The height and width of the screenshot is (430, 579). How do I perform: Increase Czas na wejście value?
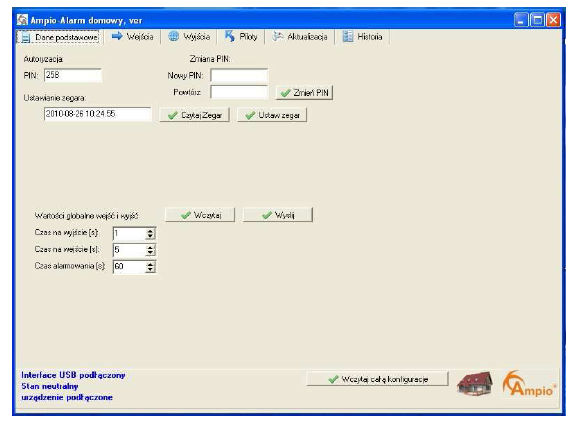click(150, 248)
